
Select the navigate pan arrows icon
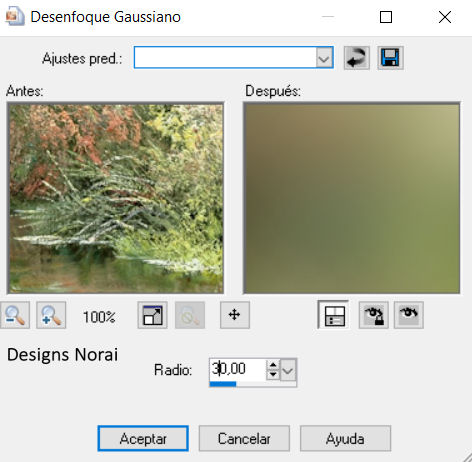[235, 315]
